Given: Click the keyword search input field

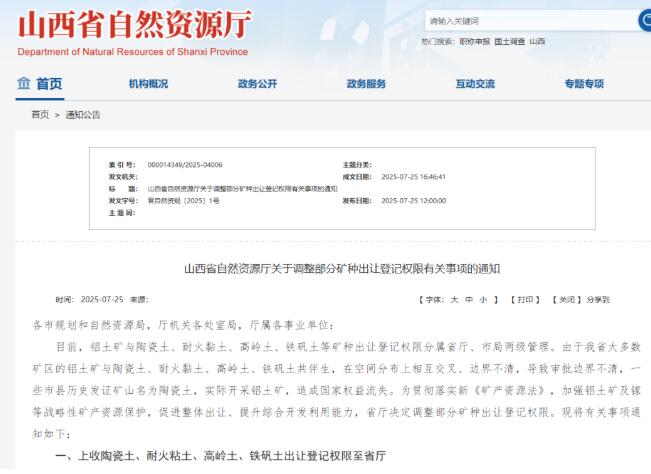Looking at the screenshot, I should (530, 21).
